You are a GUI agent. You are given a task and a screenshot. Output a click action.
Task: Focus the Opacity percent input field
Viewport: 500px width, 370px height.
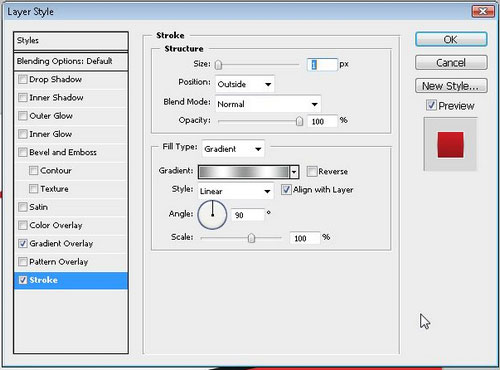[x=322, y=121]
